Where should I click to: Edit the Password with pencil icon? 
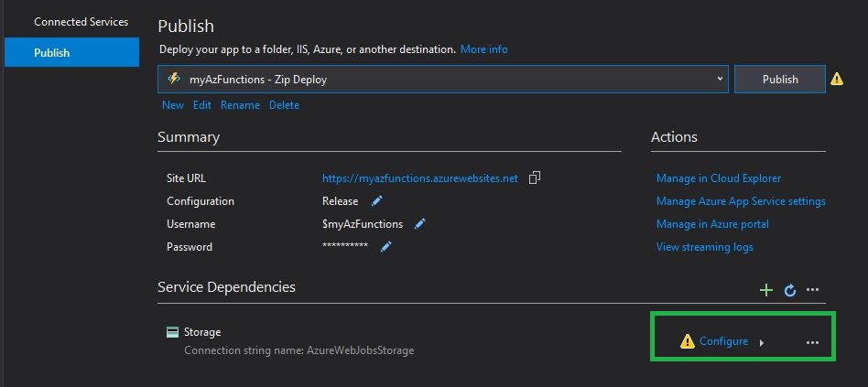pos(386,246)
